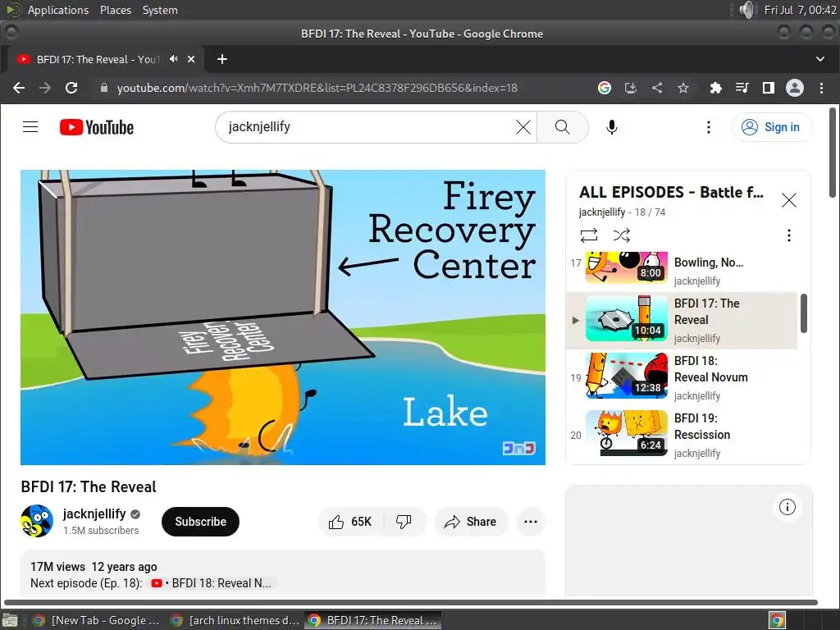Click the search magnifier button

562,127
